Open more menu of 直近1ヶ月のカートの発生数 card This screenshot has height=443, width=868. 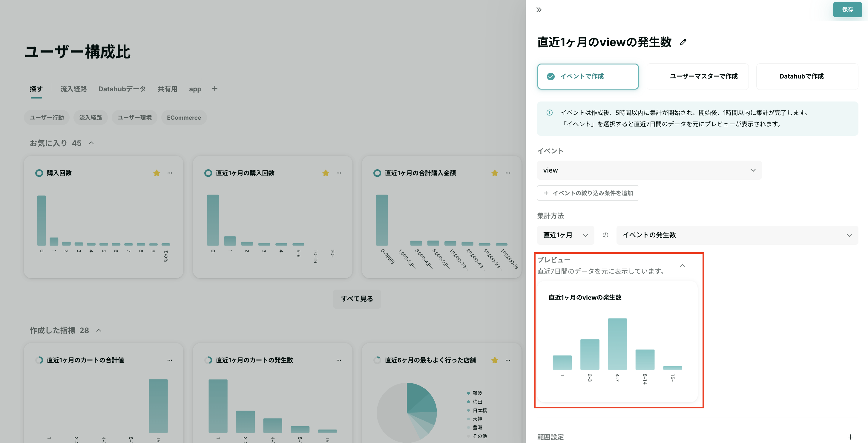339,360
